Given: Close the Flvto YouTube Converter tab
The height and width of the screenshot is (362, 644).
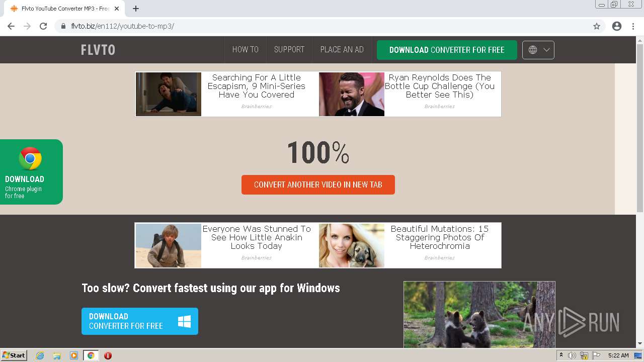Looking at the screenshot, I should (117, 9).
